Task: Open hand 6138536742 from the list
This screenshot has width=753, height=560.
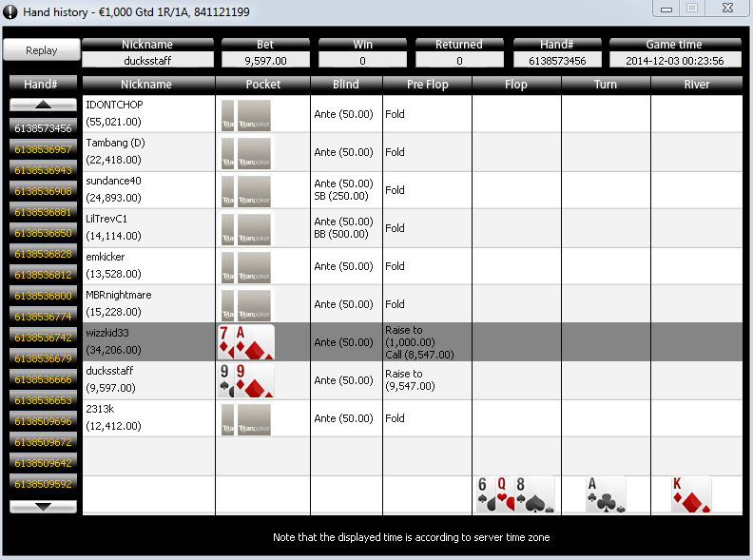Action: [x=43, y=338]
